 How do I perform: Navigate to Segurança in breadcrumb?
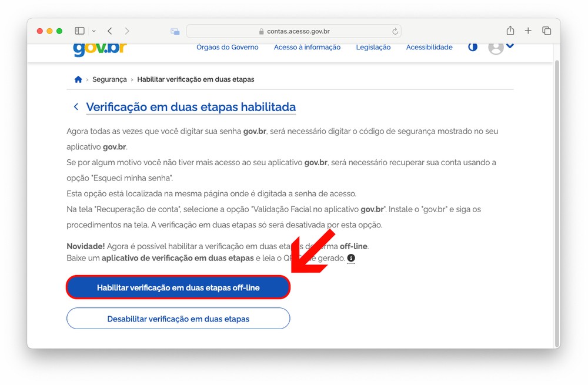click(109, 79)
